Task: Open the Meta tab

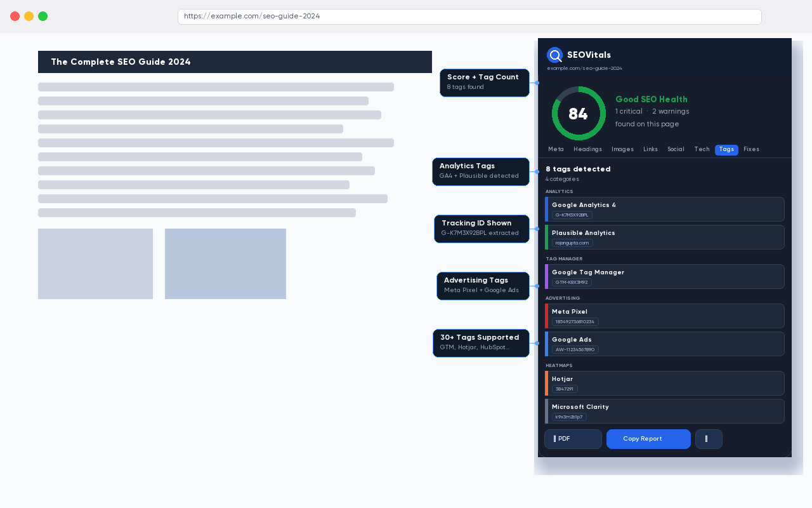Action: 556,150
